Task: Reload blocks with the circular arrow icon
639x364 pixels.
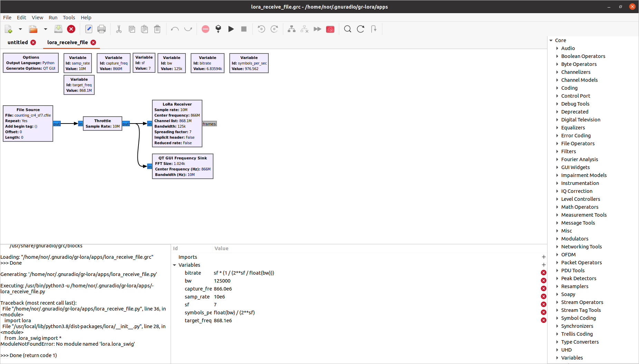Action: [x=360, y=29]
